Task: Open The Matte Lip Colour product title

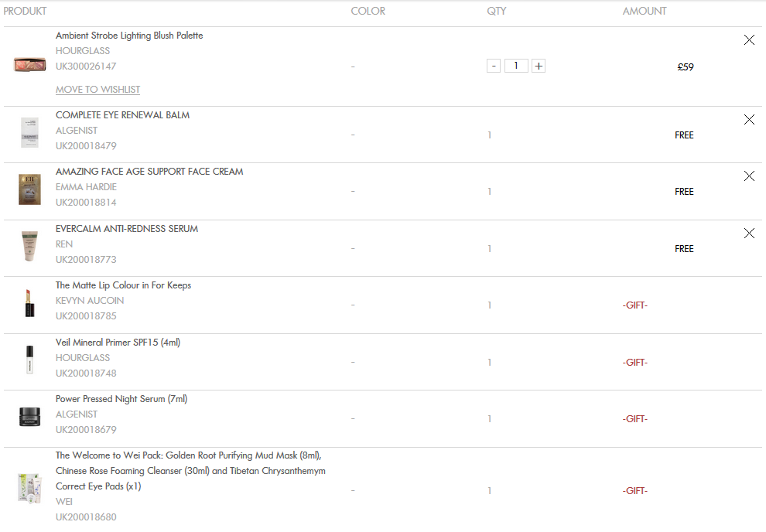Action: point(123,285)
